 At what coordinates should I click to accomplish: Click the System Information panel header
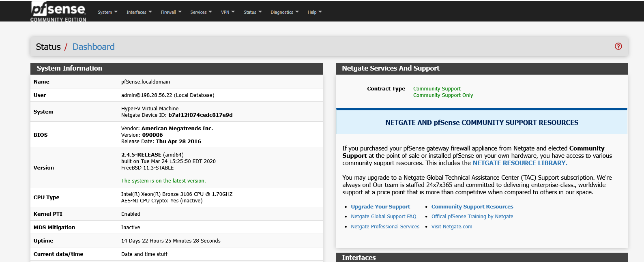click(176, 69)
